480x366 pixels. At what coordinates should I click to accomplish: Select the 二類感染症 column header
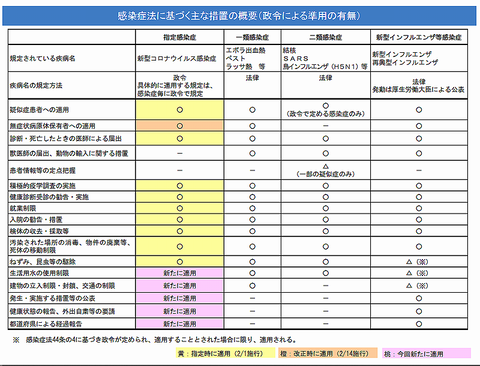tap(326, 37)
